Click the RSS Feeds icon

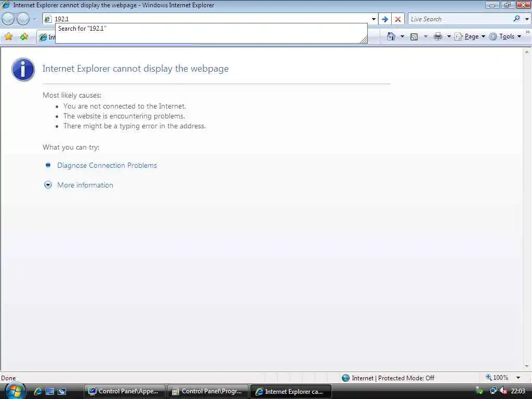[x=414, y=37]
